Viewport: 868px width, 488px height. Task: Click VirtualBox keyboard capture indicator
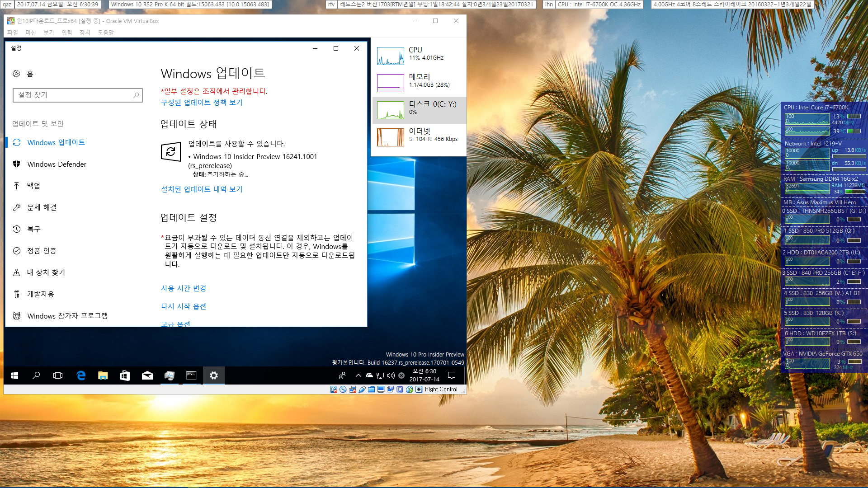[x=419, y=389]
